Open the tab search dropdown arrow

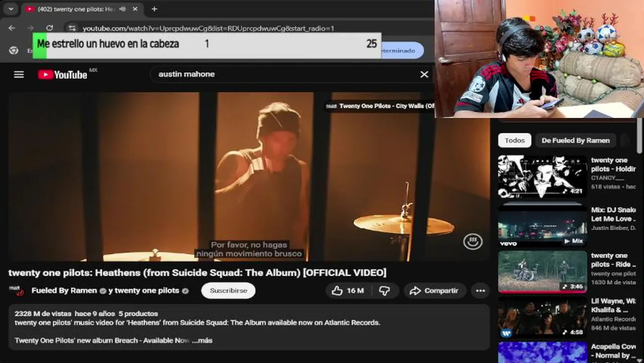click(x=11, y=9)
